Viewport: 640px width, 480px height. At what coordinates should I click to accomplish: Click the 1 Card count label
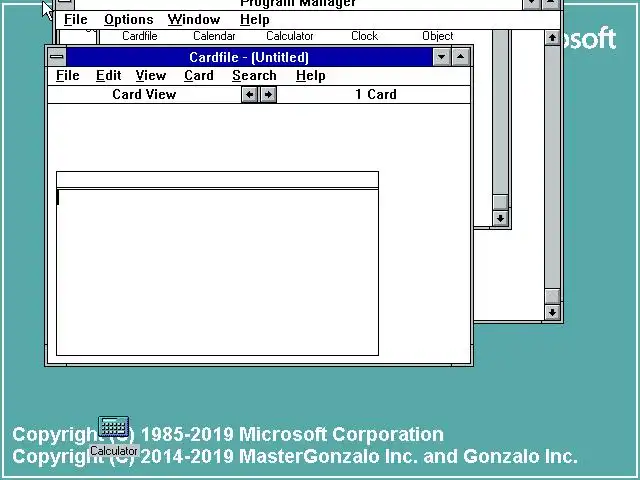(x=376, y=95)
